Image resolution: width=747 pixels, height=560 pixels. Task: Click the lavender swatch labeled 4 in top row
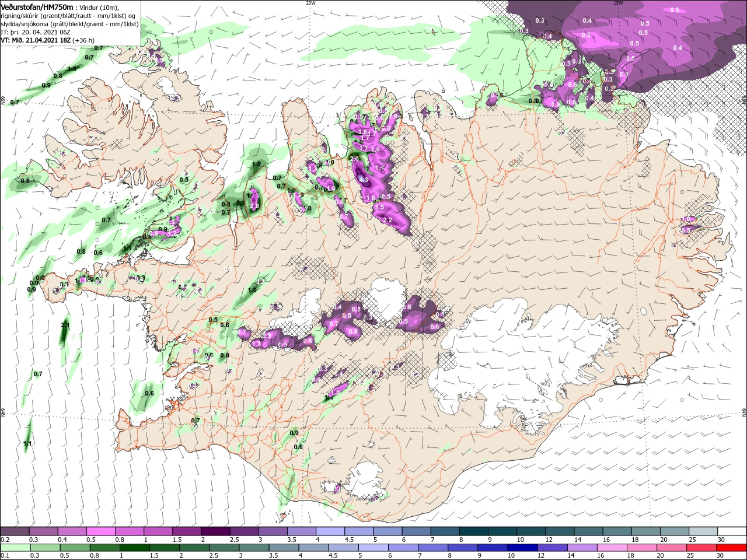click(x=330, y=531)
